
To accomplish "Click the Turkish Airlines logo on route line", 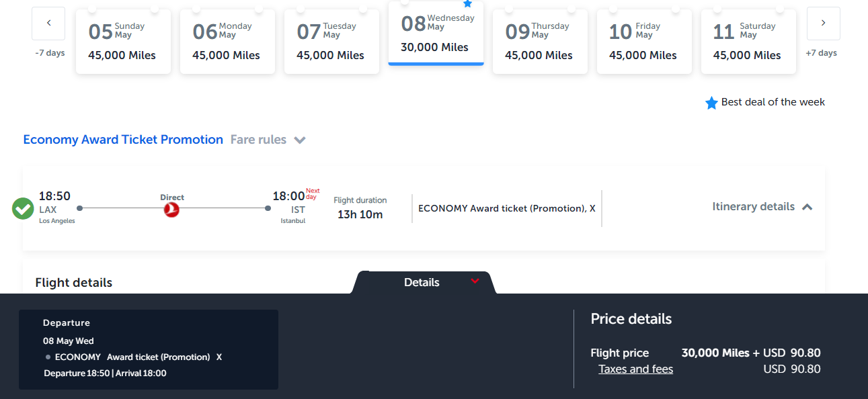I will [172, 210].
